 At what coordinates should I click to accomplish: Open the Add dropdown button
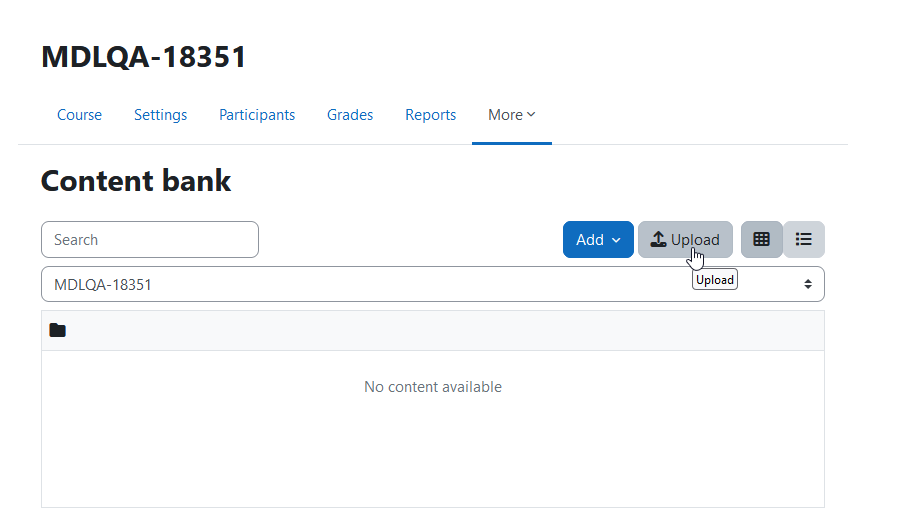598,239
